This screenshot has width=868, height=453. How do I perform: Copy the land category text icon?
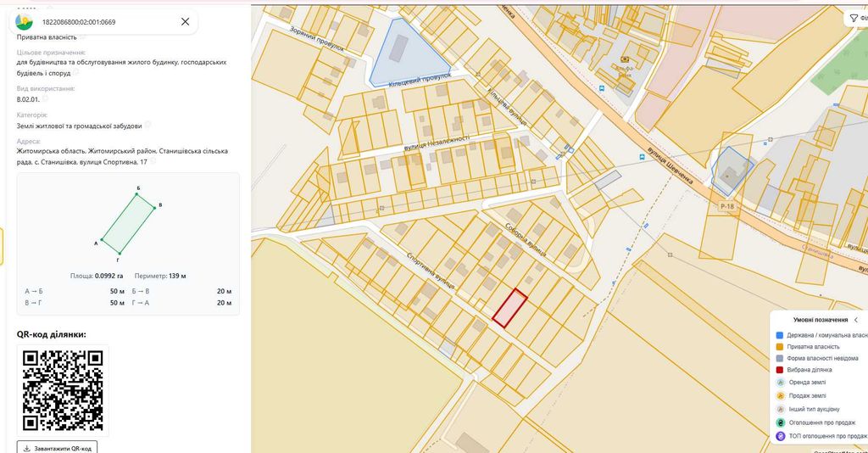147,126
